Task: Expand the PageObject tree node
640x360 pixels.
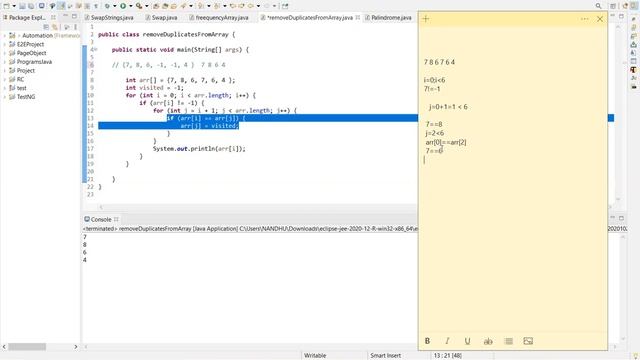Action: 4,53
